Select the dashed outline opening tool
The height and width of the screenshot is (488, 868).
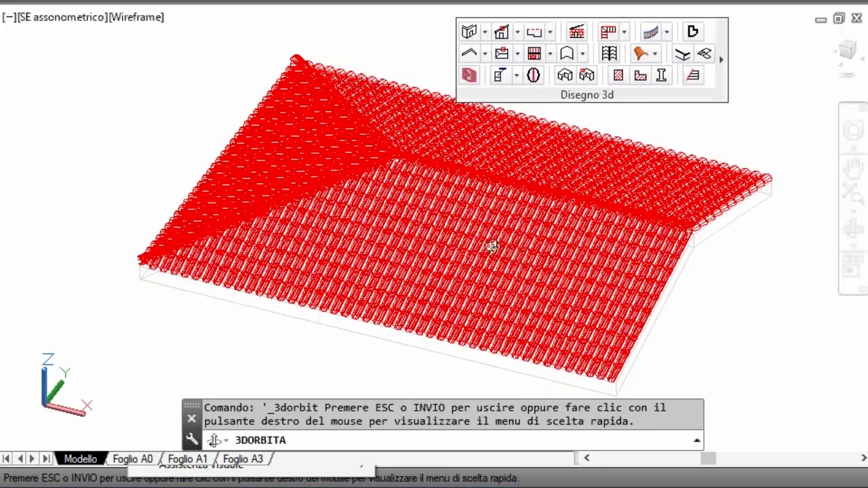pyautogui.click(x=534, y=32)
